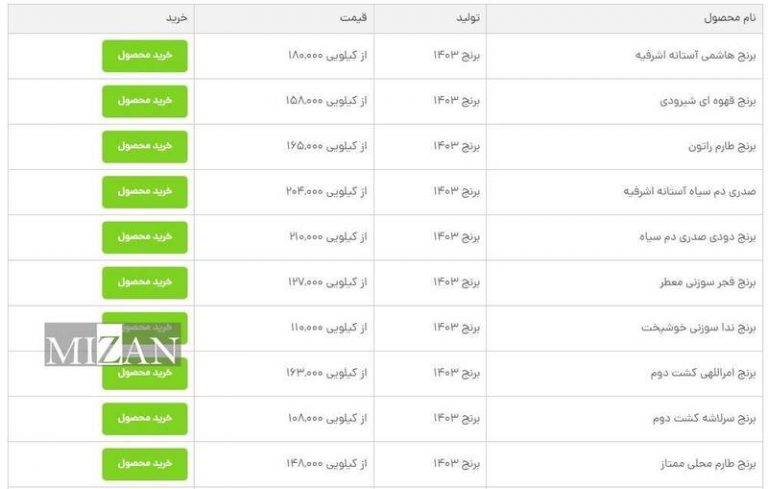Screen dimensions: 768x489
Task: Click the قیمت column header
Action: pyautogui.click(x=357, y=19)
